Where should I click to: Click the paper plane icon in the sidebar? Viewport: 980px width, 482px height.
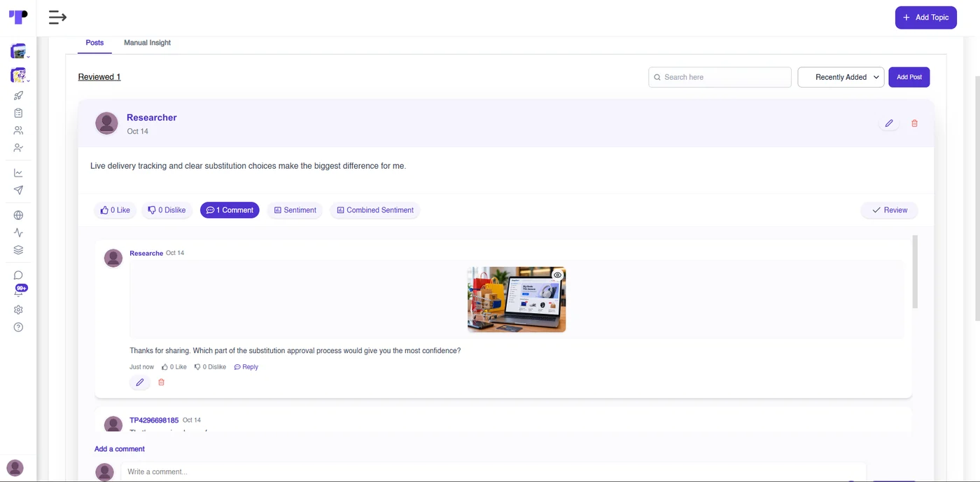18,190
